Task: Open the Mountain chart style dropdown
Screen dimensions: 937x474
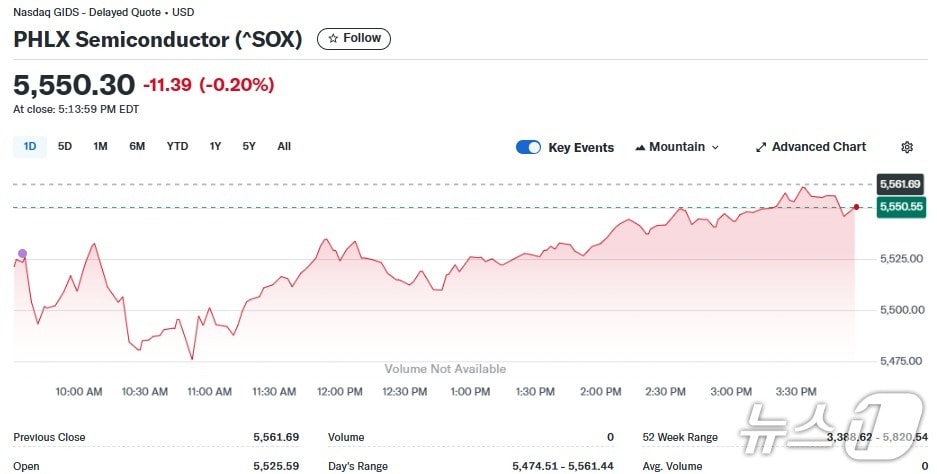Action: 677,147
